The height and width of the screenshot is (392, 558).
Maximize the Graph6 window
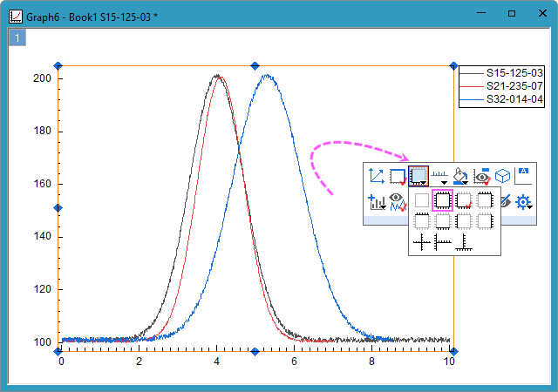(x=512, y=14)
